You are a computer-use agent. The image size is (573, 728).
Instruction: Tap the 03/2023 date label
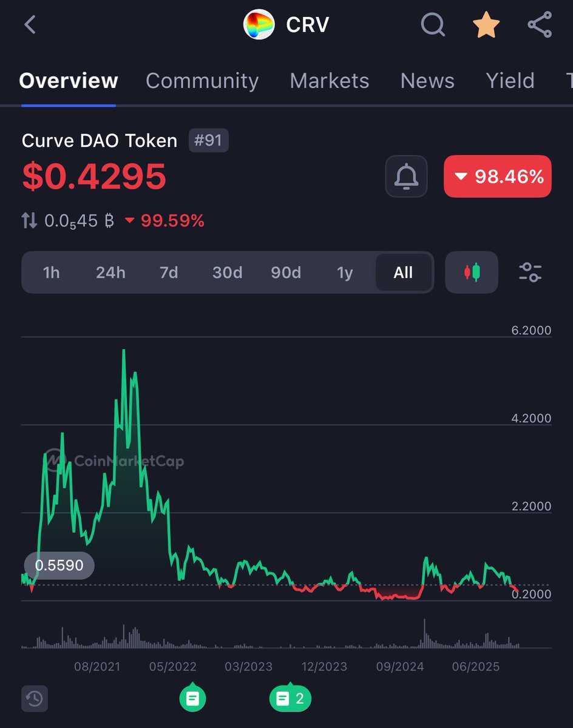click(248, 666)
